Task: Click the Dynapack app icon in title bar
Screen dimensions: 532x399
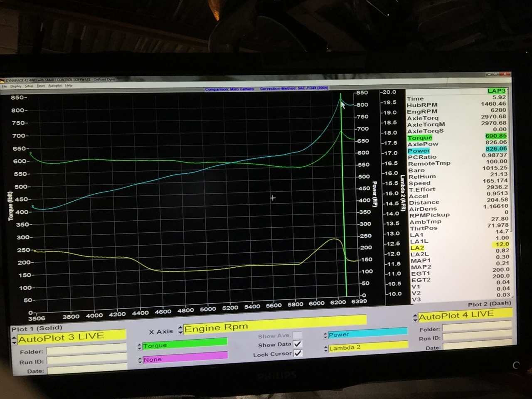Action: (x=2, y=80)
